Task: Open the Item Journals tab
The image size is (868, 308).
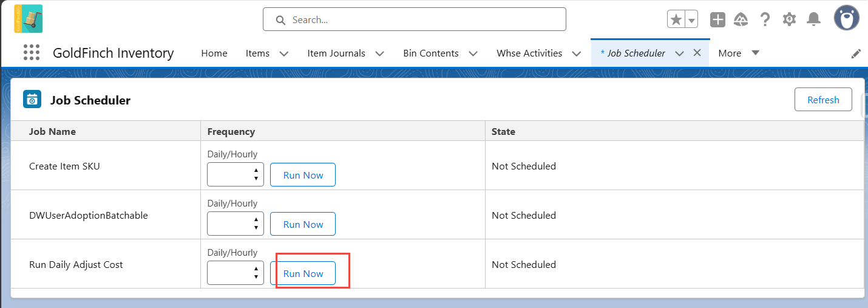Action: tap(336, 53)
